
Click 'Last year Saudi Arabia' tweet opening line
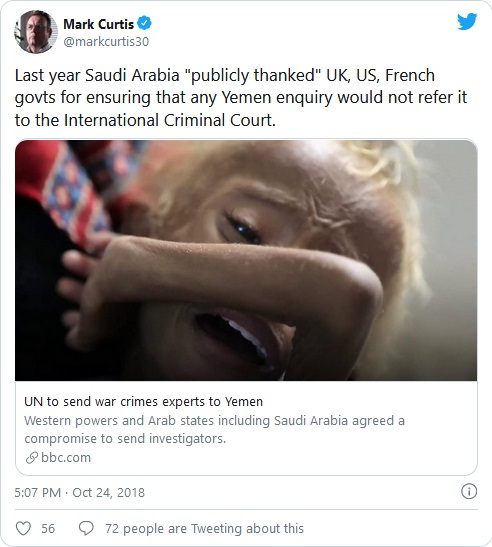225,75
